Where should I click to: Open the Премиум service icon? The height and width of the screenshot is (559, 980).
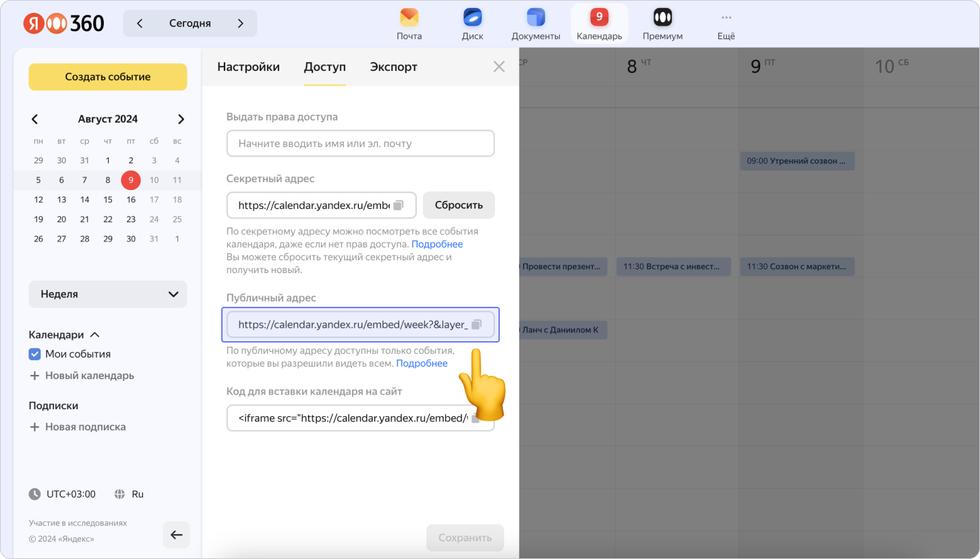(x=662, y=18)
